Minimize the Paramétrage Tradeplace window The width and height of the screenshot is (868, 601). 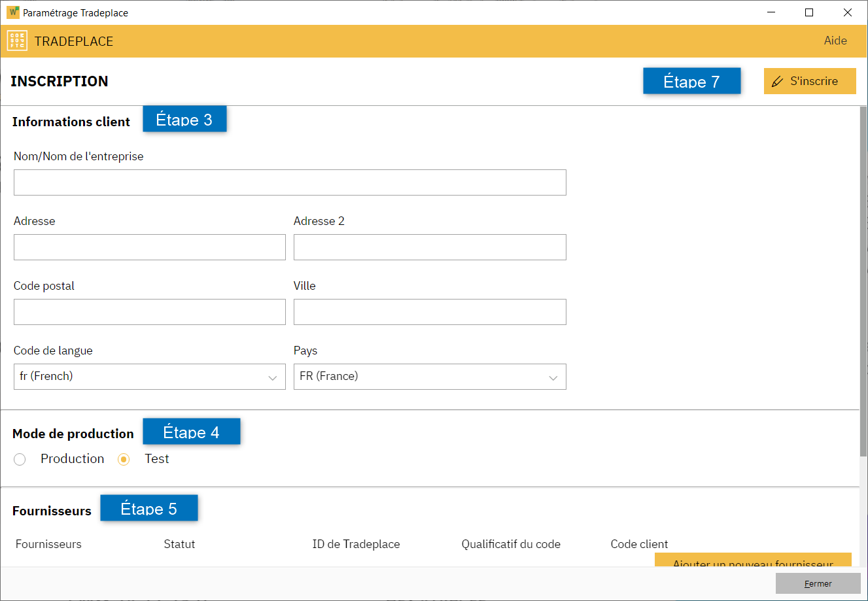[x=771, y=12]
